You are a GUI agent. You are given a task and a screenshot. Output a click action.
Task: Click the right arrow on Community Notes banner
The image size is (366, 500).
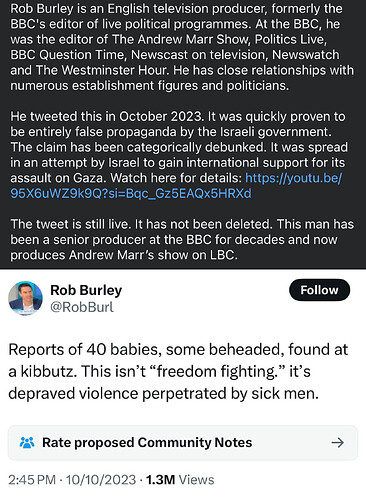tap(337, 443)
